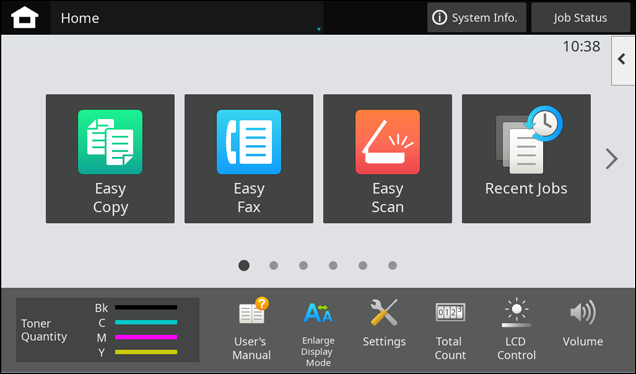Screen dimensions: 636x374
Task: Jump to the third page indicator dot
Action: pos(303,265)
